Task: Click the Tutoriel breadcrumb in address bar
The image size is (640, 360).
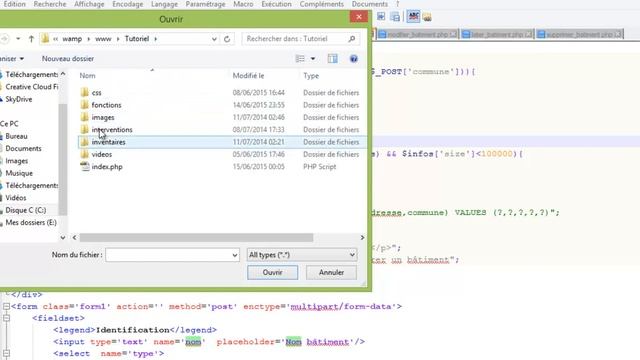Action: tap(137, 39)
